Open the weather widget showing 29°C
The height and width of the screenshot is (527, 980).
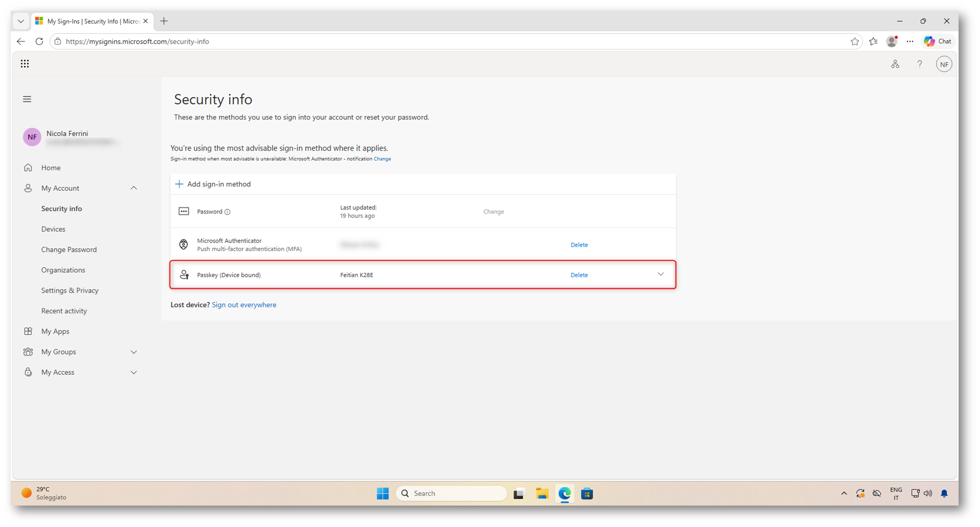click(44, 493)
